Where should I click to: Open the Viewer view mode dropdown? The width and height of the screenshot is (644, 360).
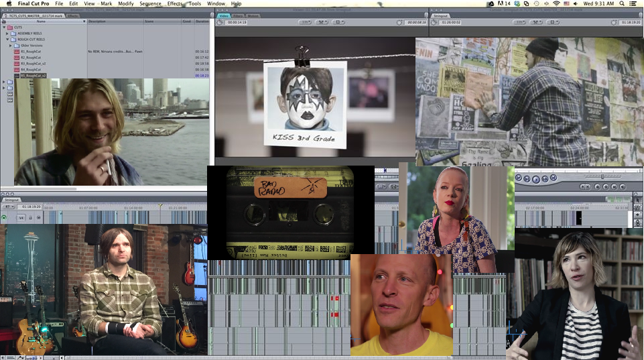pos(338,22)
